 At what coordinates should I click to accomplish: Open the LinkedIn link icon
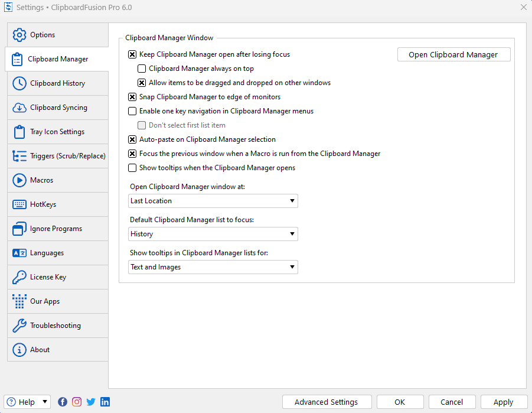click(105, 402)
